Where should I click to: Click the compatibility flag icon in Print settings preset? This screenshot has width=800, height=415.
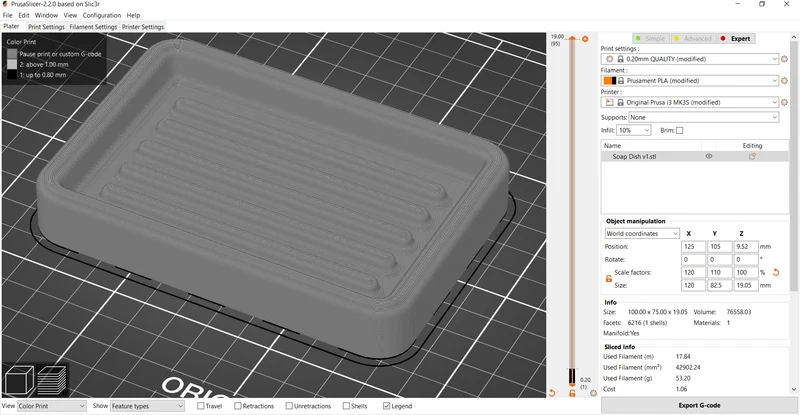tap(609, 59)
